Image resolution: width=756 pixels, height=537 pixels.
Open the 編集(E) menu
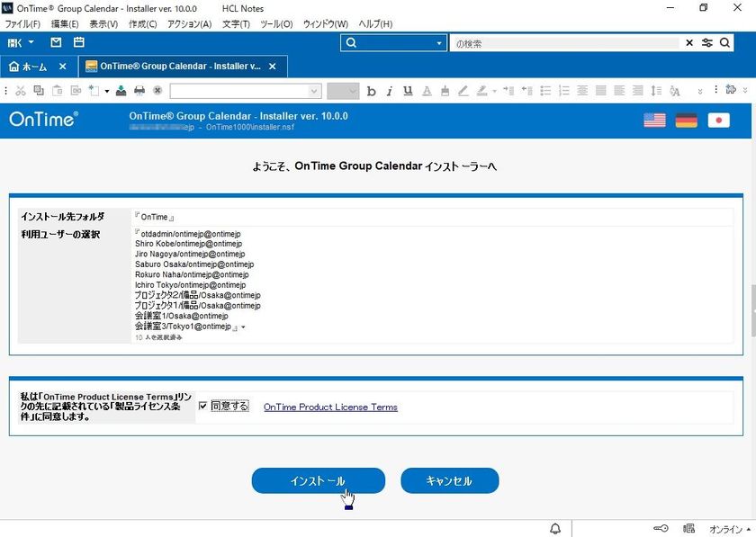pyautogui.click(x=65, y=23)
